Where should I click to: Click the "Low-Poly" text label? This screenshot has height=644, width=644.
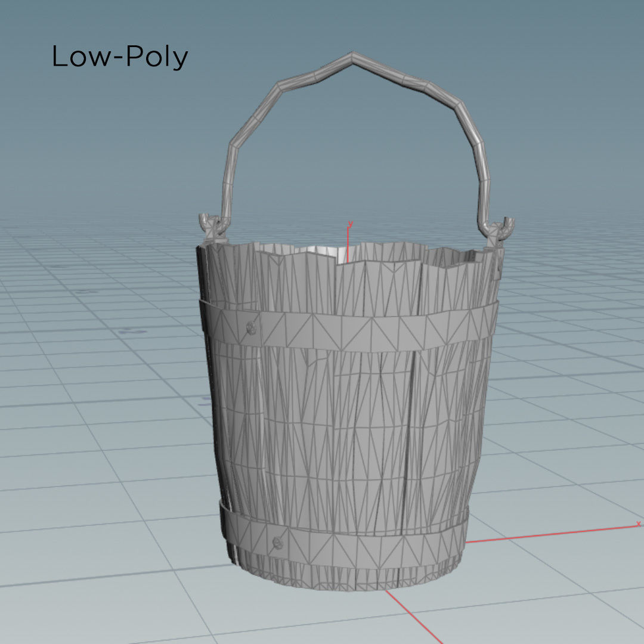point(119,57)
